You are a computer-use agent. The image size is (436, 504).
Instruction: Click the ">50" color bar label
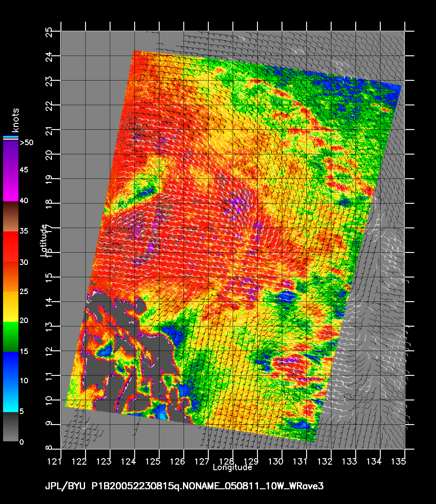click(x=26, y=142)
